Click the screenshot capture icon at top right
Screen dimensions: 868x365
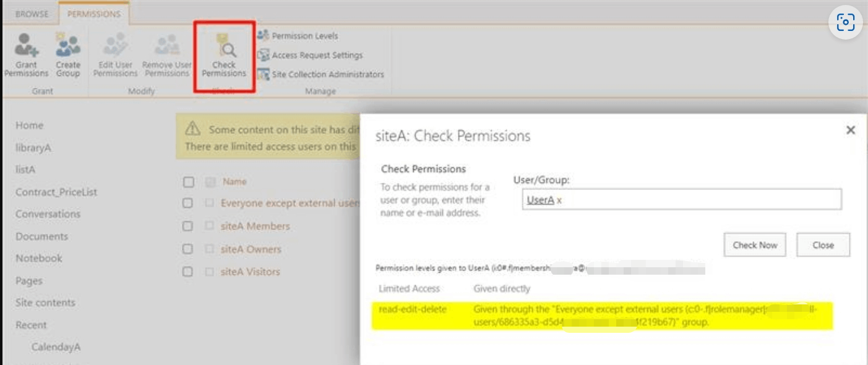845,23
